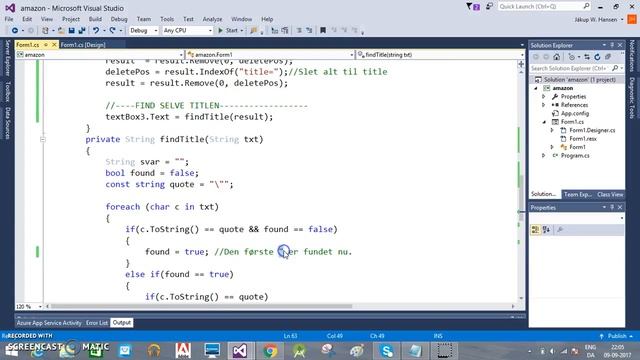
Task: Select App.config in Solution Explorer
Action: [574, 113]
